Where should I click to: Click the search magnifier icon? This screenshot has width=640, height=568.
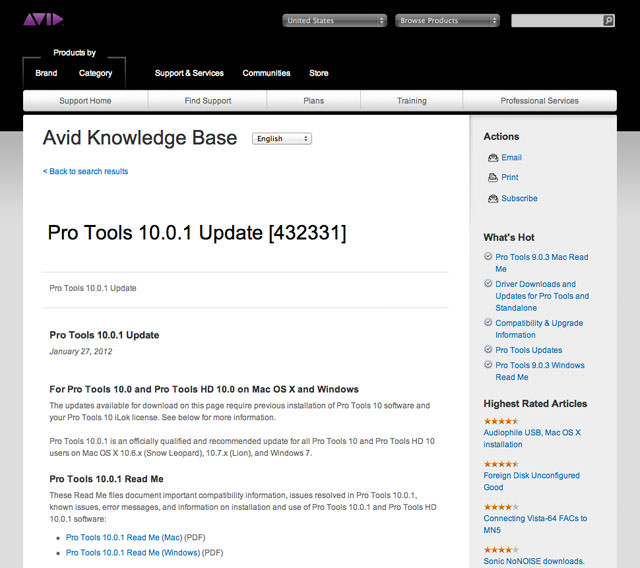pos(608,20)
